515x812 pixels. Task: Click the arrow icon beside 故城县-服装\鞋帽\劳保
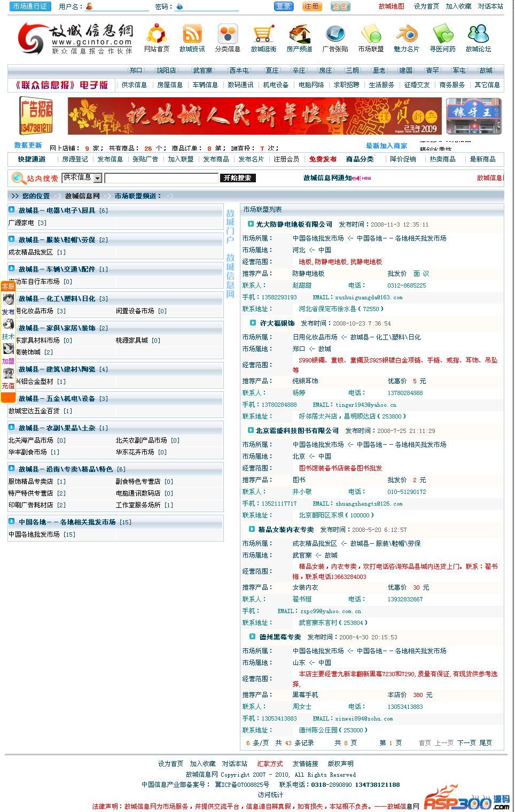pyautogui.click(x=12, y=239)
